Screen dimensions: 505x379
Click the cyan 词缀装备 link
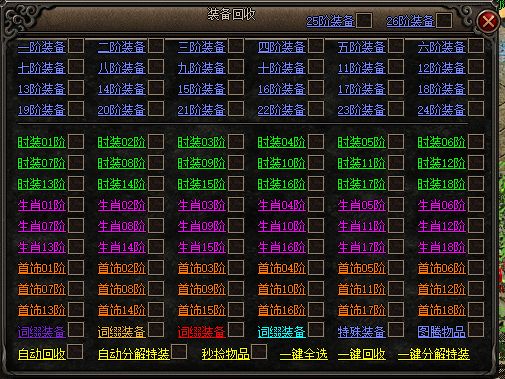pos(282,332)
